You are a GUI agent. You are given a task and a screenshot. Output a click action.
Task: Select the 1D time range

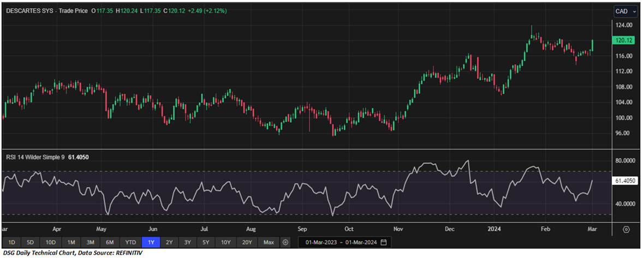(x=11, y=242)
